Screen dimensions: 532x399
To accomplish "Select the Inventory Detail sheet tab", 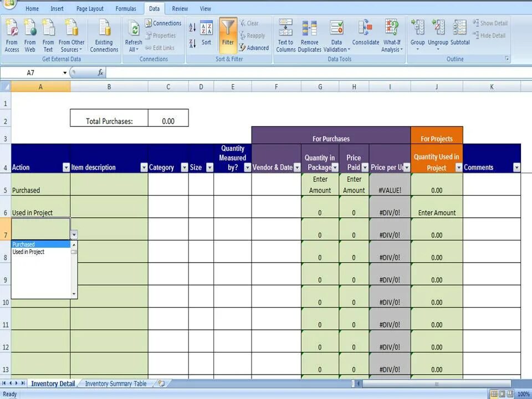I will tap(53, 383).
